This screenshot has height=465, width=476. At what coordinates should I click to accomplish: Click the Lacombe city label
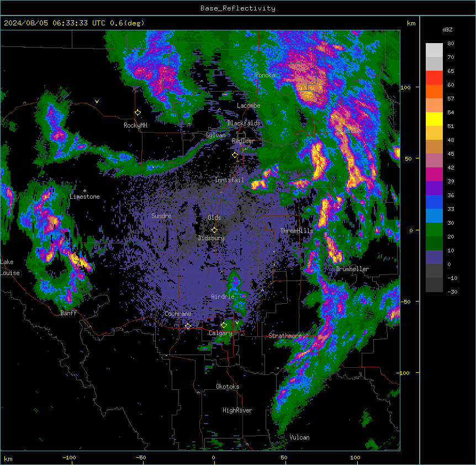pos(248,105)
